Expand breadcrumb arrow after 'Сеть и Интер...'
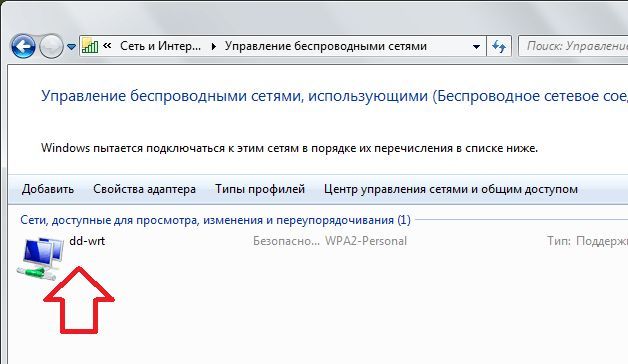 pos(213,46)
